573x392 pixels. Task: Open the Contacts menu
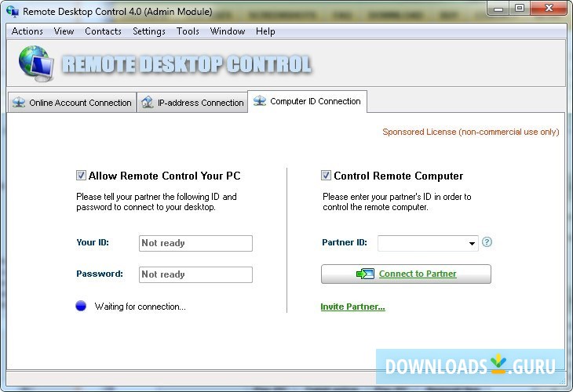coord(103,31)
